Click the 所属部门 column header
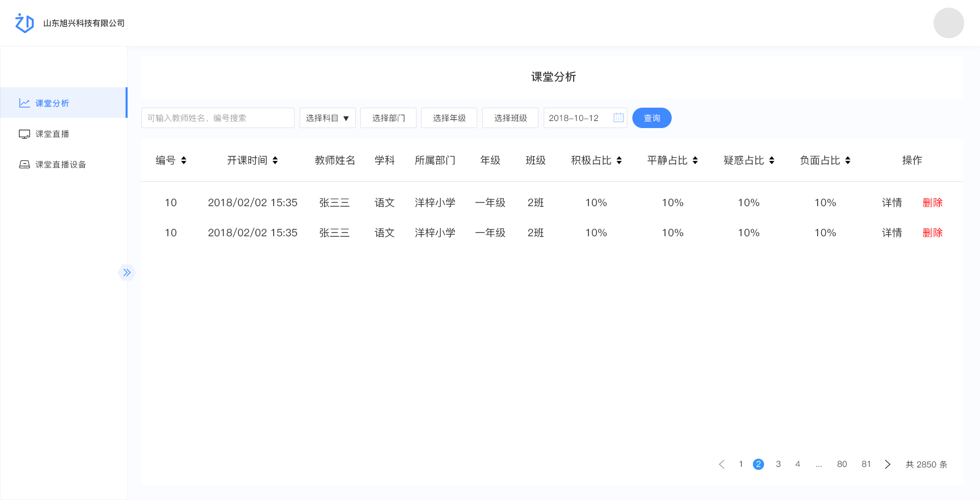980x500 pixels. click(435, 160)
